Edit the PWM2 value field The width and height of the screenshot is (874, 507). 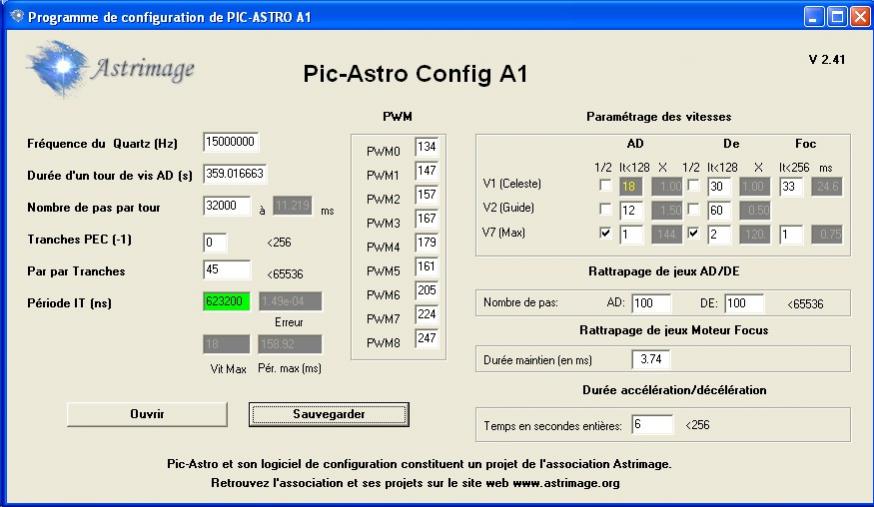point(426,195)
